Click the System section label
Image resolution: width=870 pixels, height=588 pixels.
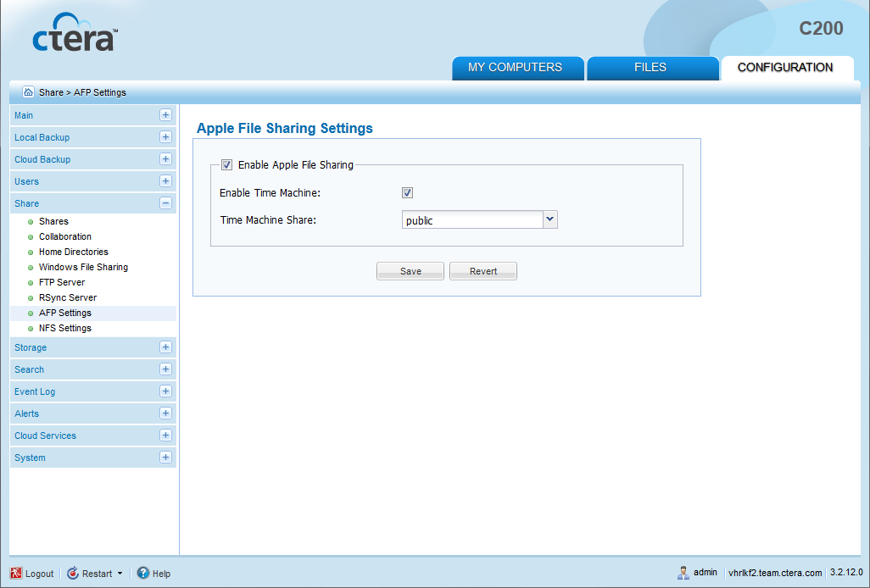click(30, 458)
